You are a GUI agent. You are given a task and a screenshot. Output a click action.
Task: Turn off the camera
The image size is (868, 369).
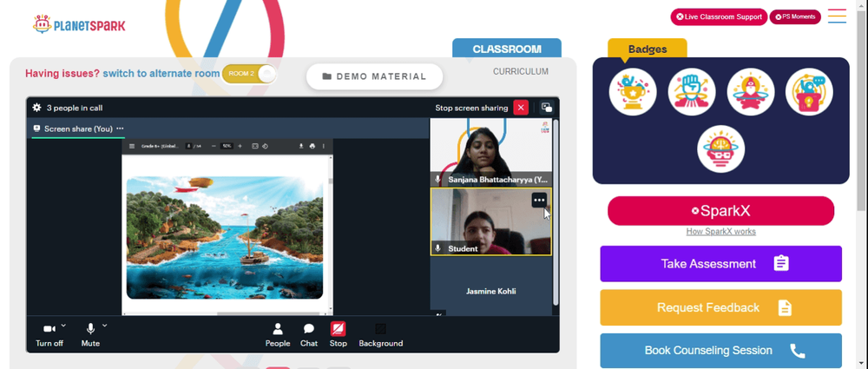49,334
